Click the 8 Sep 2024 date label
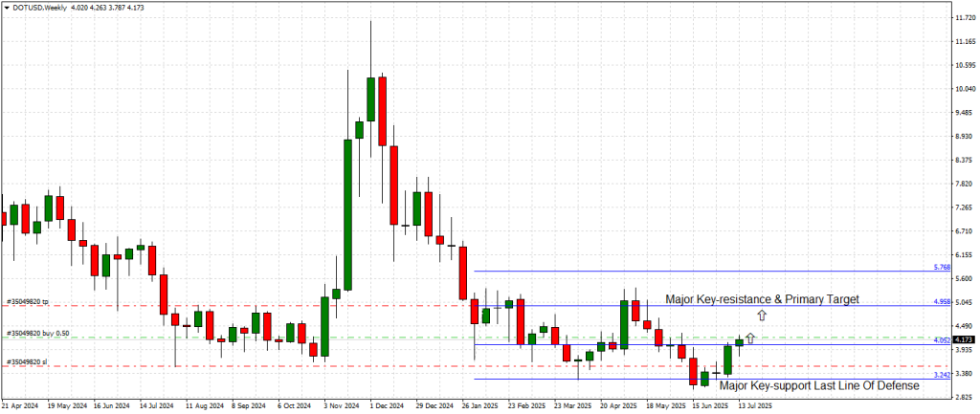Screen dimensions: 980x414 pos(250,405)
